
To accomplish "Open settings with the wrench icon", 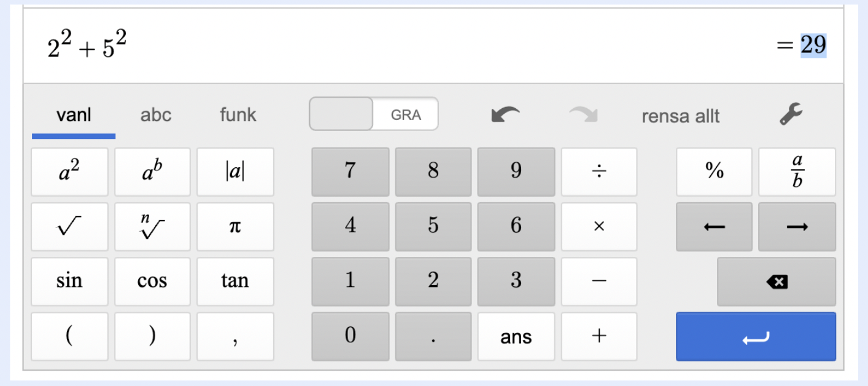I will 791,114.
